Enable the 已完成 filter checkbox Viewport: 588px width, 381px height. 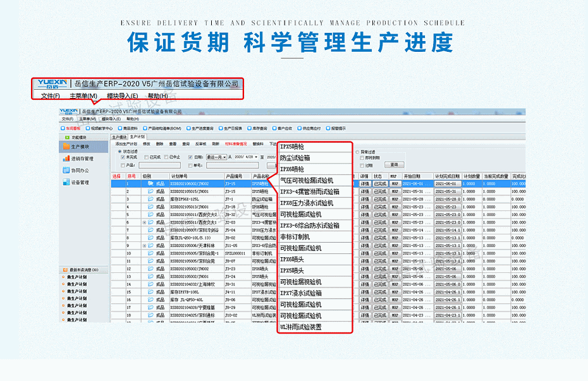pyautogui.click(x=146, y=157)
